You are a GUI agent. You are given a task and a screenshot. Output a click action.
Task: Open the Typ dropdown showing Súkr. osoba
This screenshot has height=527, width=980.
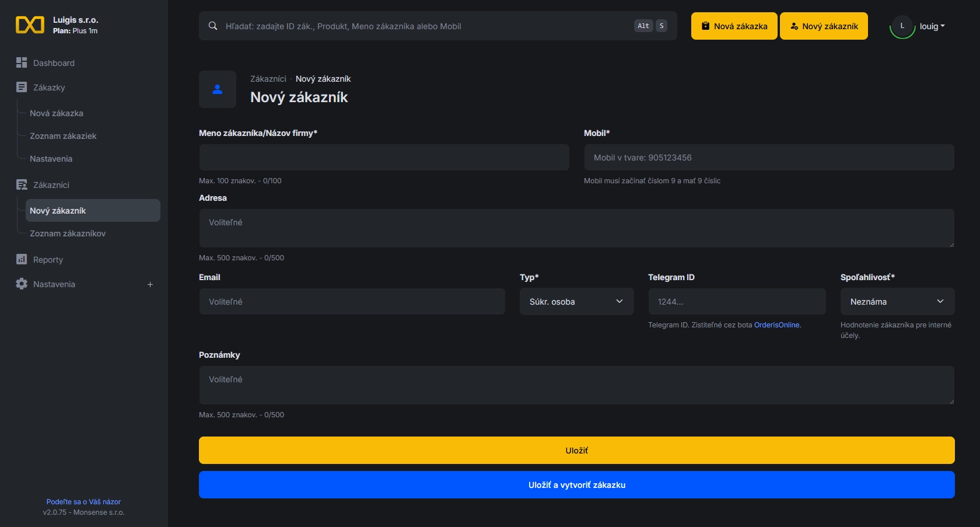click(576, 302)
